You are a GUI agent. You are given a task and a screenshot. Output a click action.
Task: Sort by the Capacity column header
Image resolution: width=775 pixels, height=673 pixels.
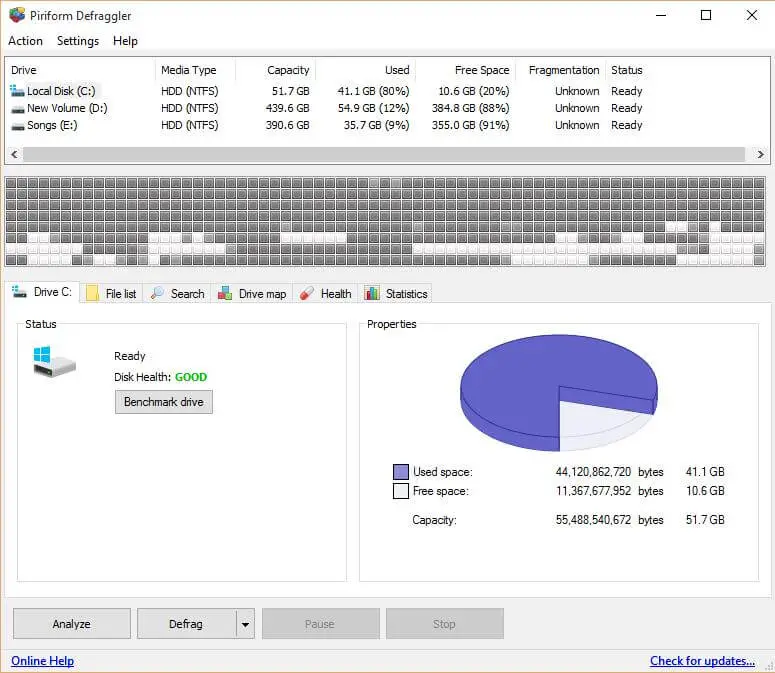pyautogui.click(x=275, y=70)
